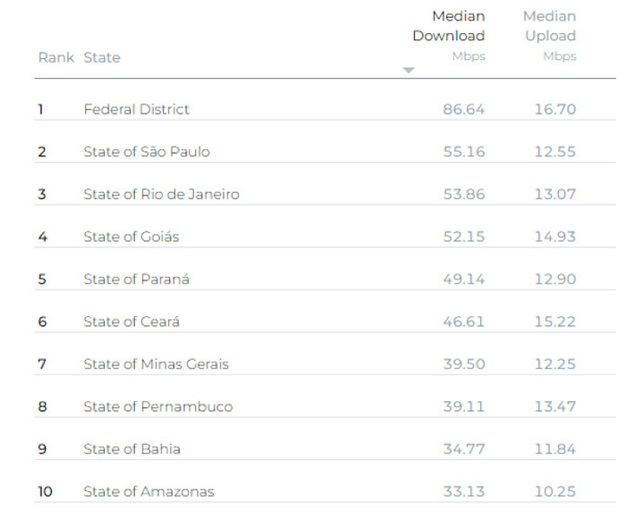This screenshot has width=630, height=525.
Task: Open State of Pernambuco entry
Action: pos(158,406)
